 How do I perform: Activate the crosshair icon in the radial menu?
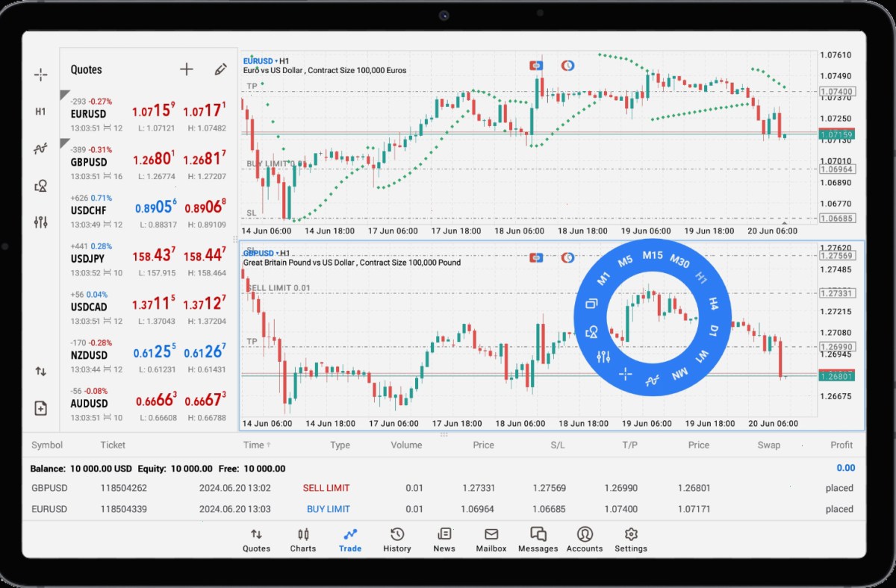[x=626, y=373]
